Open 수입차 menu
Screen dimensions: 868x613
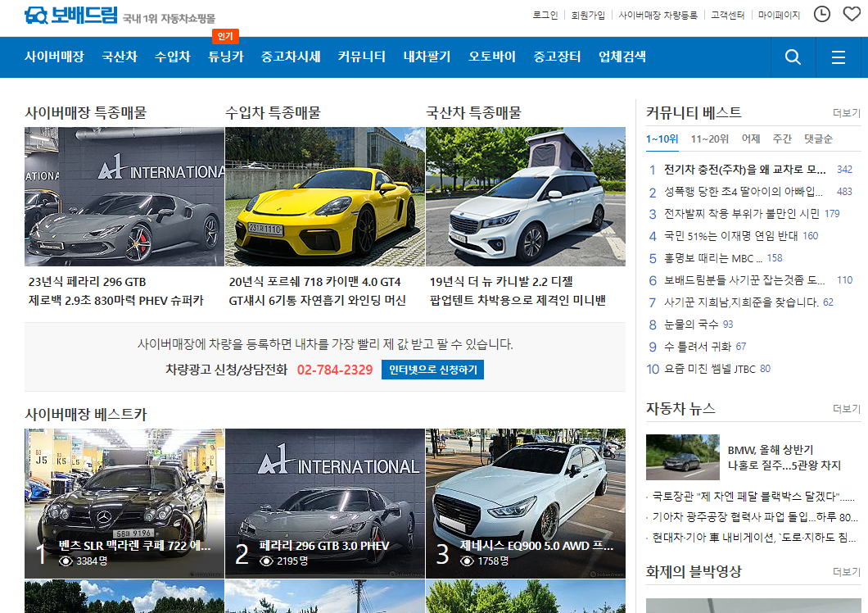(x=172, y=57)
